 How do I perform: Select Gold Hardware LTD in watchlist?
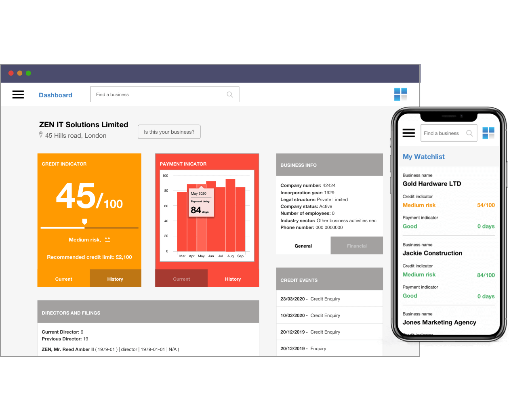pyautogui.click(x=431, y=184)
